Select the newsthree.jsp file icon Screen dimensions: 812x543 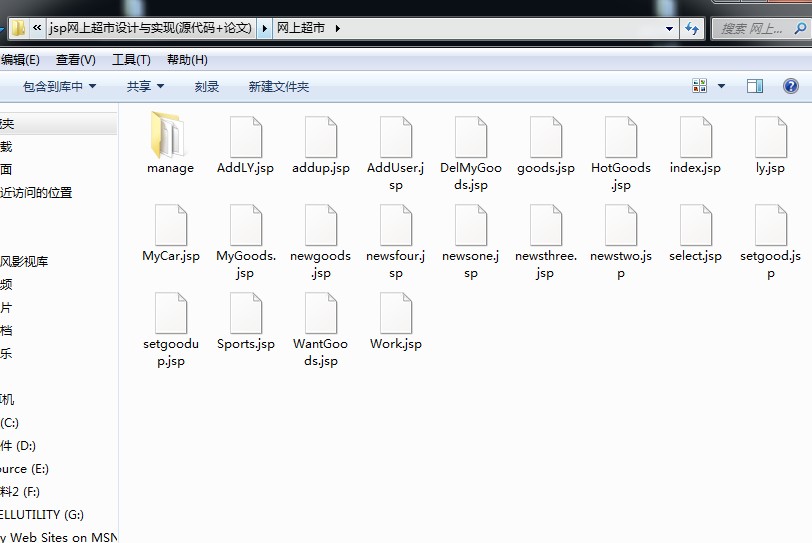coord(546,225)
